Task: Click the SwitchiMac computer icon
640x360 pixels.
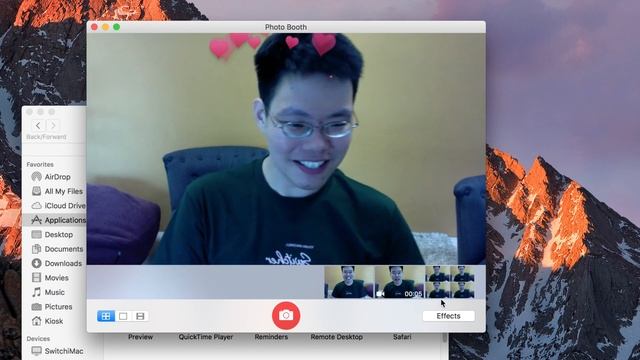Action: 36,351
